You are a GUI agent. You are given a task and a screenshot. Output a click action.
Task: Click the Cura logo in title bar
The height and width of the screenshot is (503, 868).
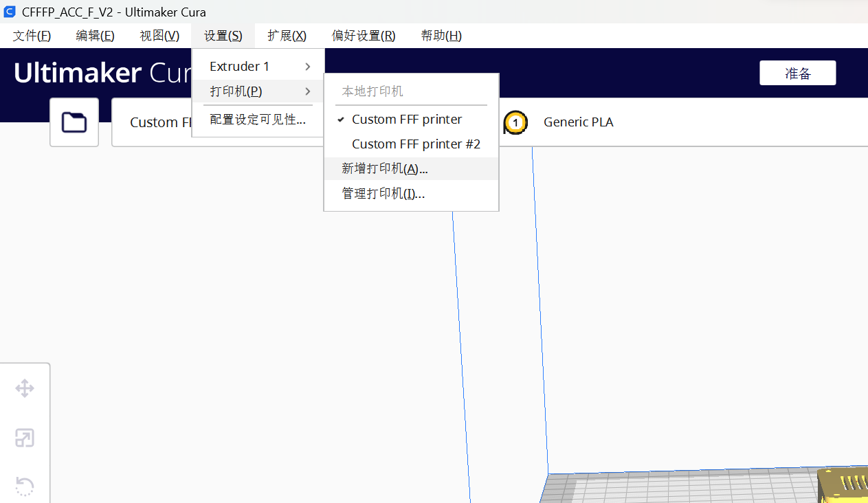[10, 12]
